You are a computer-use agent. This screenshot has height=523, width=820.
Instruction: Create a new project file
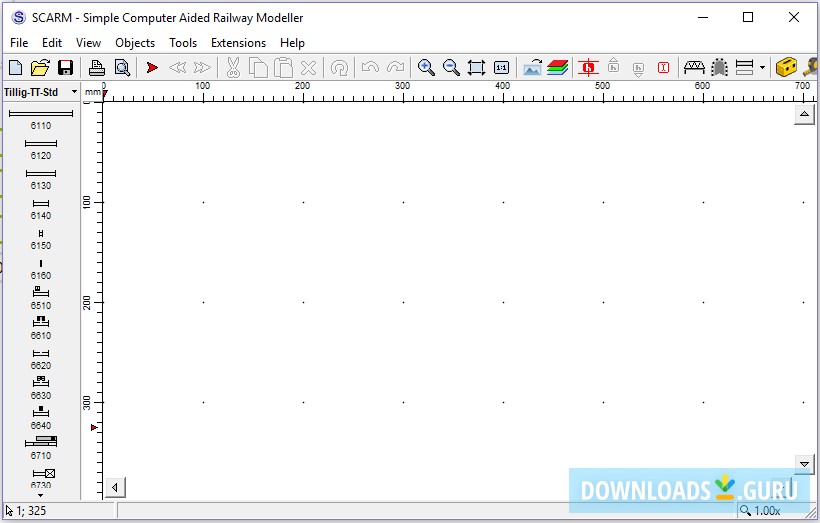point(16,67)
